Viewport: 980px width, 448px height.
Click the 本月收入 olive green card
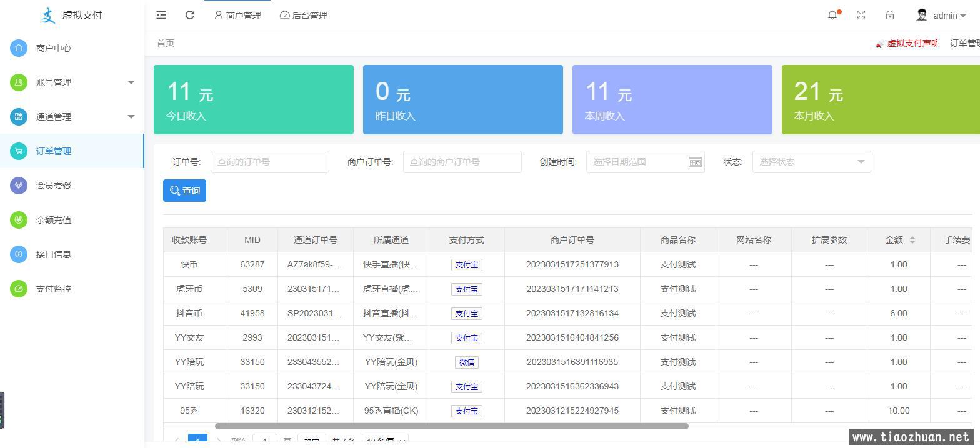coord(881,99)
